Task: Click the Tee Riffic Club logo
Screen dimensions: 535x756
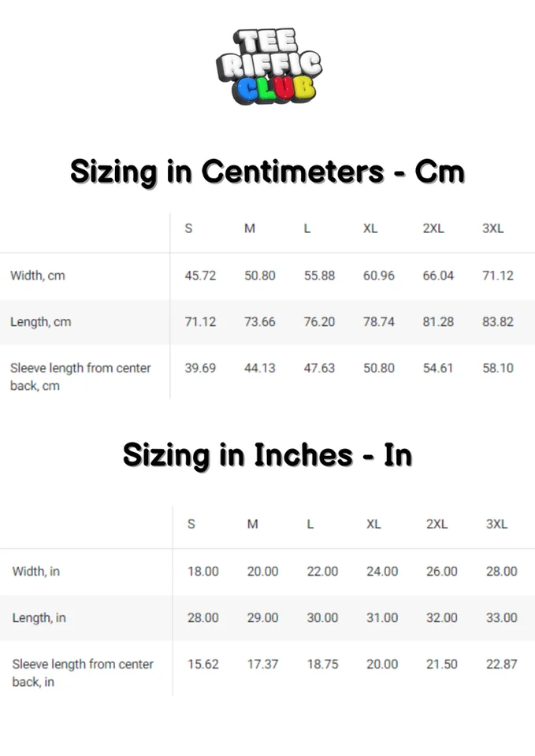Action: [269, 66]
